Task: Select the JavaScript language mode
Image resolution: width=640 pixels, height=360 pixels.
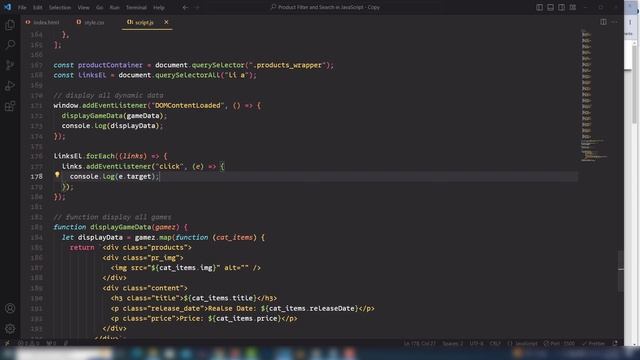Action: coord(522,343)
